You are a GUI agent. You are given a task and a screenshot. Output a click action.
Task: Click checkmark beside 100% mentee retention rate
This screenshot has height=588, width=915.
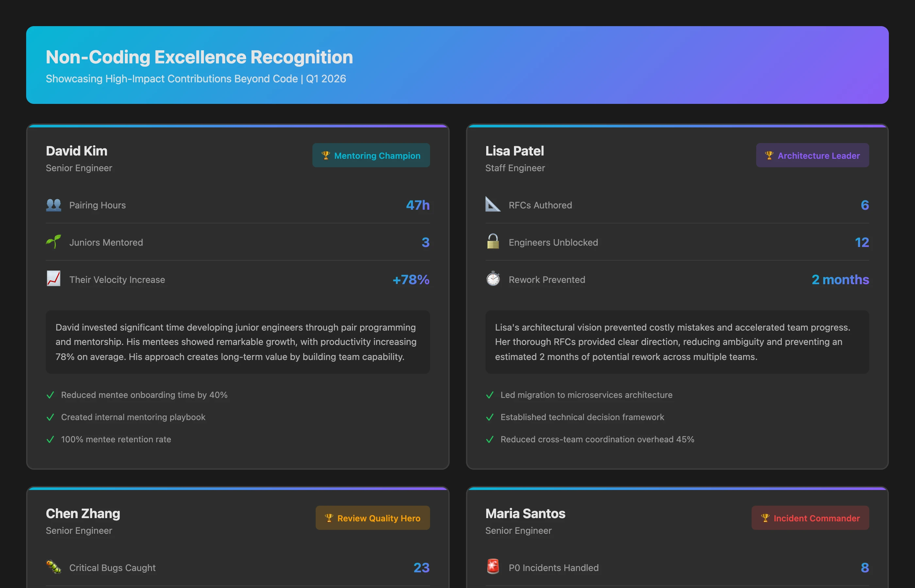(x=50, y=439)
